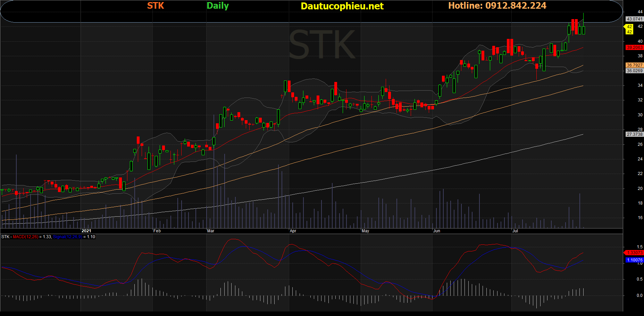Click the 27.3738 long-term average label

[634, 134]
